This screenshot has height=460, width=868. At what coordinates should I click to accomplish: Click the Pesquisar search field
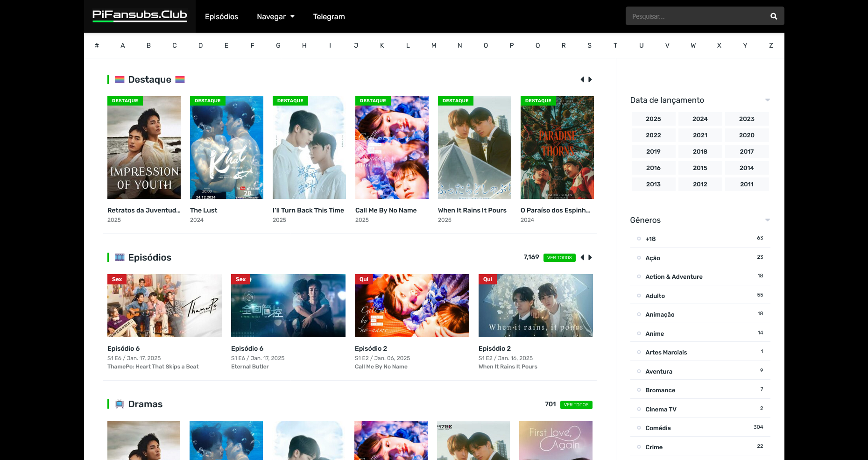click(696, 16)
